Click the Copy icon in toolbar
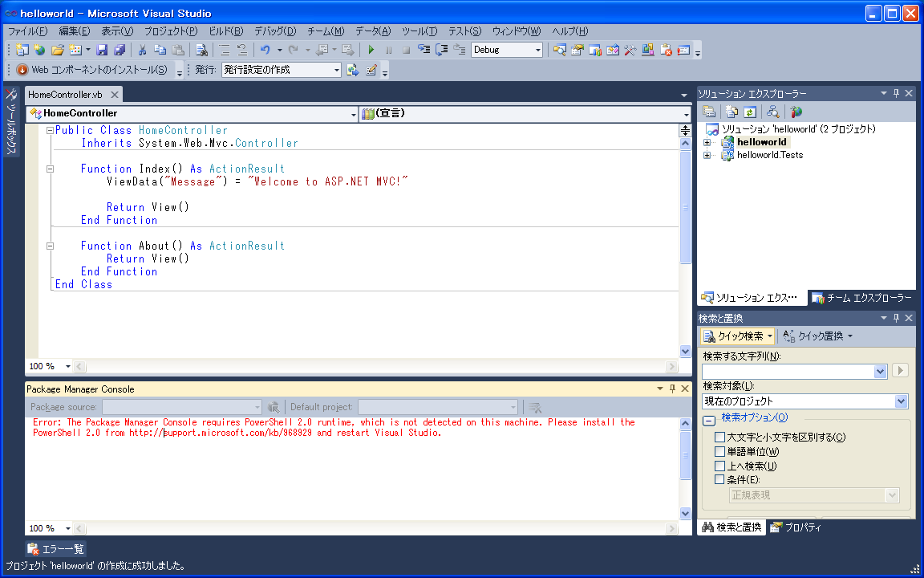924x578 pixels. pos(160,50)
